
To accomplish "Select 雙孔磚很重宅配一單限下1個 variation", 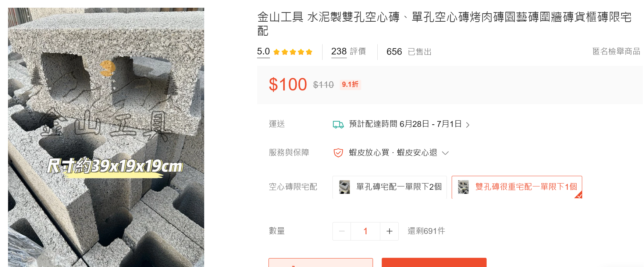I will pos(517,187).
